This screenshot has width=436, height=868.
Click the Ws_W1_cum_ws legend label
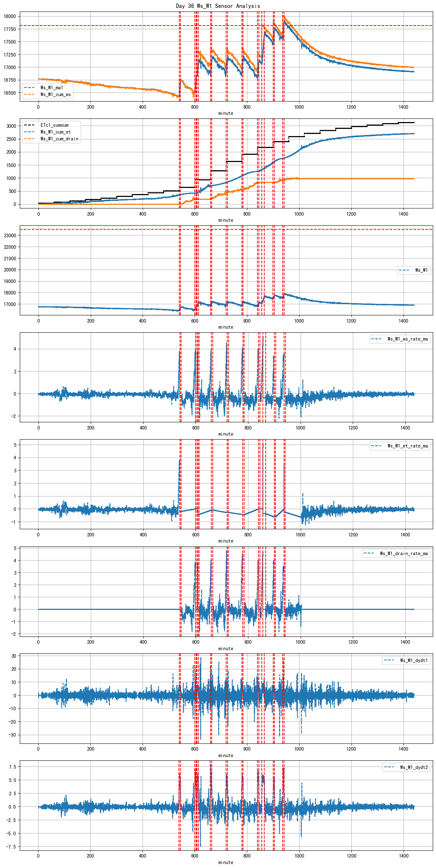click(55, 95)
